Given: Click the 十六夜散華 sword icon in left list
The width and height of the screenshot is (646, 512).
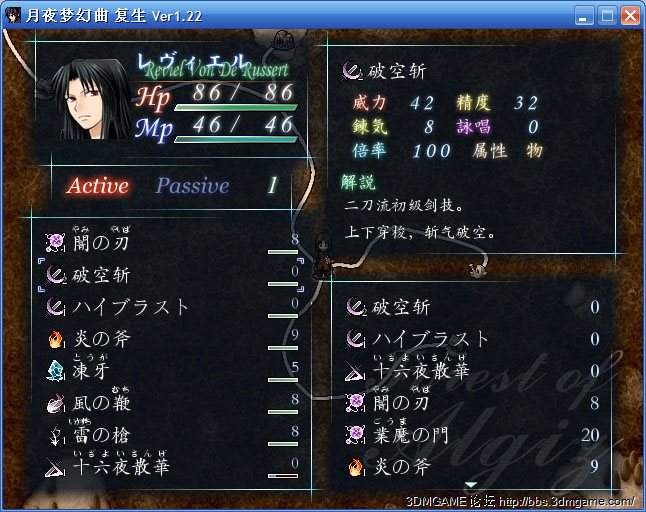Looking at the screenshot, I should tap(55, 468).
